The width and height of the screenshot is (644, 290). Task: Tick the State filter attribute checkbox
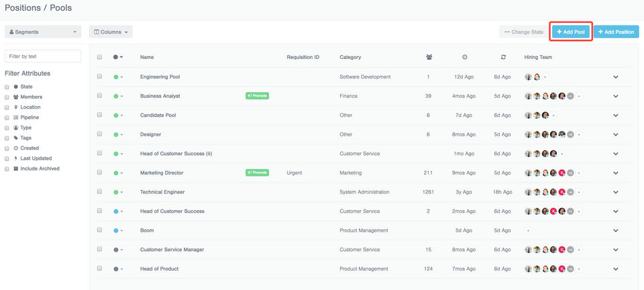pos(7,87)
